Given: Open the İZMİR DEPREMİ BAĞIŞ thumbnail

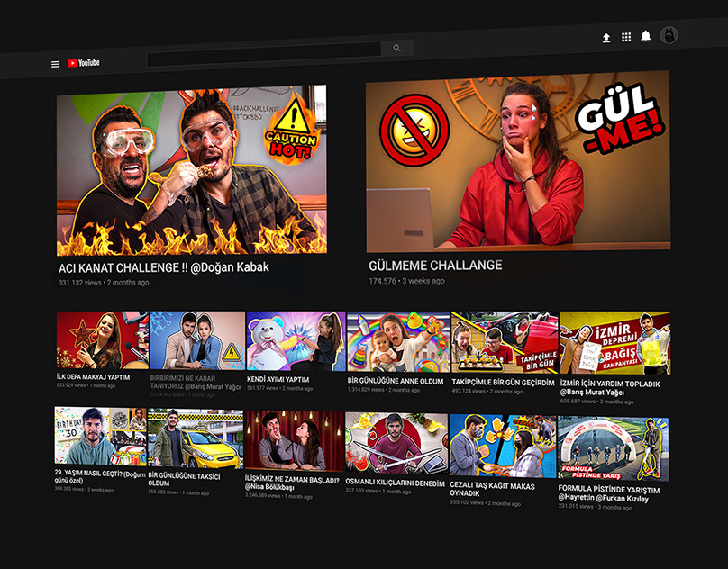Looking at the screenshot, I should (x=615, y=343).
